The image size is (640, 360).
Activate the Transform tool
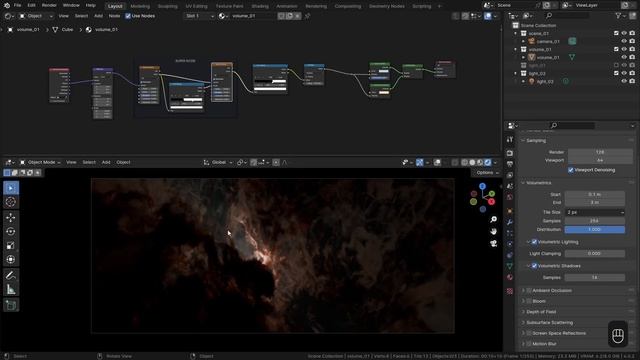(11, 260)
